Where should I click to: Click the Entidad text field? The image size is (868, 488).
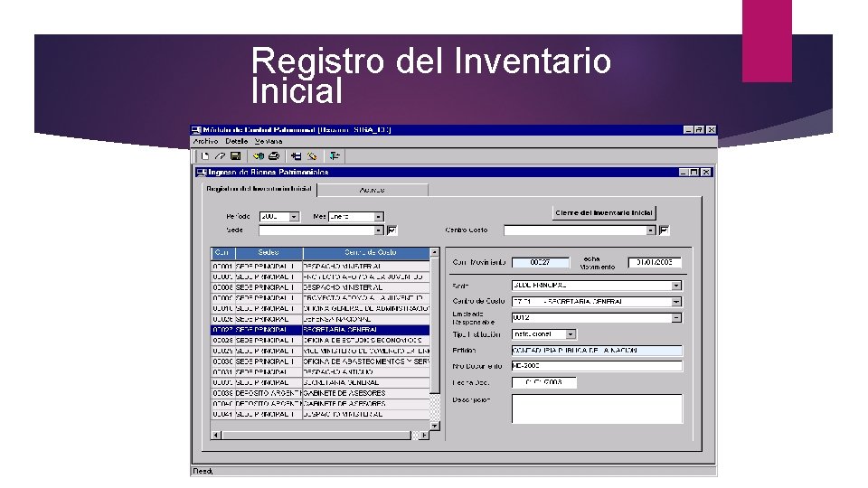(x=597, y=351)
